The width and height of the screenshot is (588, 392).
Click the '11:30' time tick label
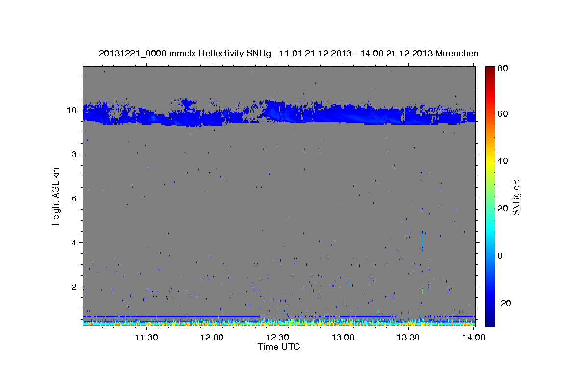tap(146, 337)
